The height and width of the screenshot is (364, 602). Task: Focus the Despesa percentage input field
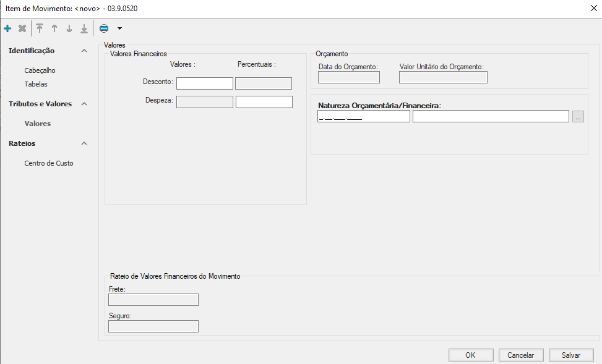click(264, 102)
